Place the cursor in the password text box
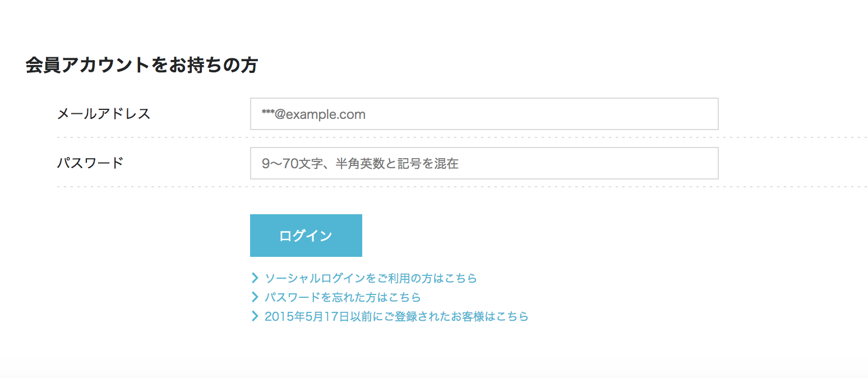Image resolution: width=868 pixels, height=378 pixels. [x=484, y=163]
